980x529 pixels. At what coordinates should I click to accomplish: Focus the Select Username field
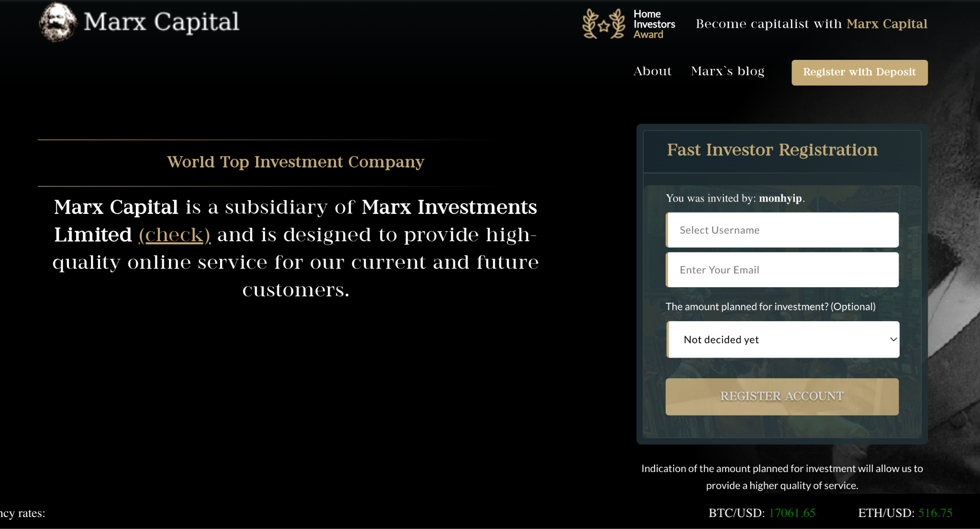pos(782,230)
